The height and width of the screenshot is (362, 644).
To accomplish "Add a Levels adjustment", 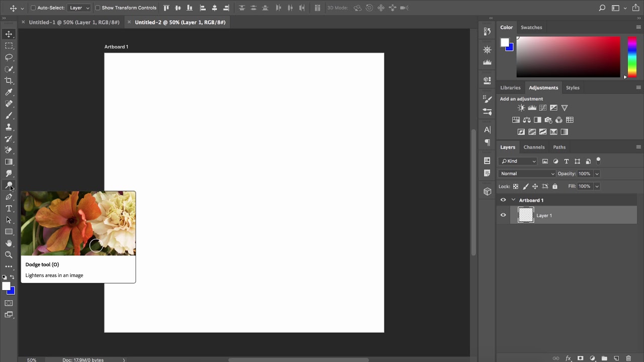I will [x=532, y=108].
